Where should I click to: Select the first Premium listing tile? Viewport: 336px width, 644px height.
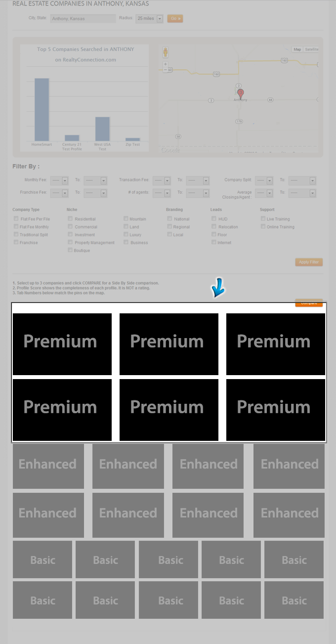[62, 344]
